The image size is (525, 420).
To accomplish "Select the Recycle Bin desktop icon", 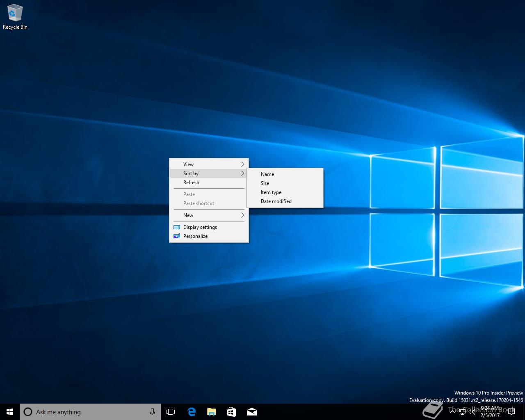I will (x=15, y=17).
